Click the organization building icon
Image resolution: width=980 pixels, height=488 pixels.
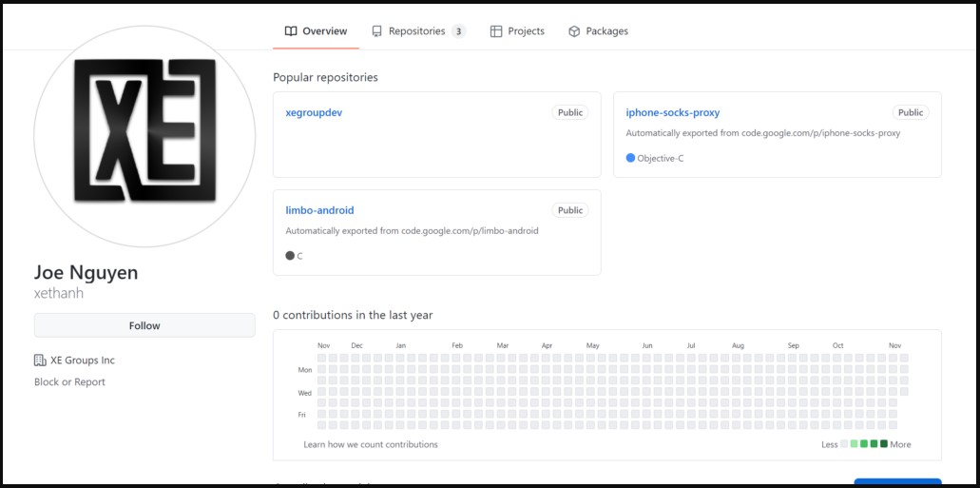(39, 361)
